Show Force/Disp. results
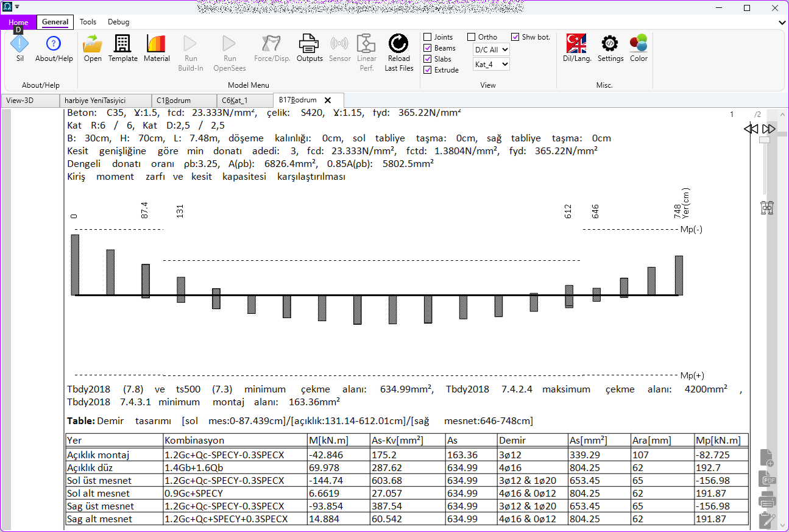This screenshot has height=532, width=789. [x=272, y=48]
